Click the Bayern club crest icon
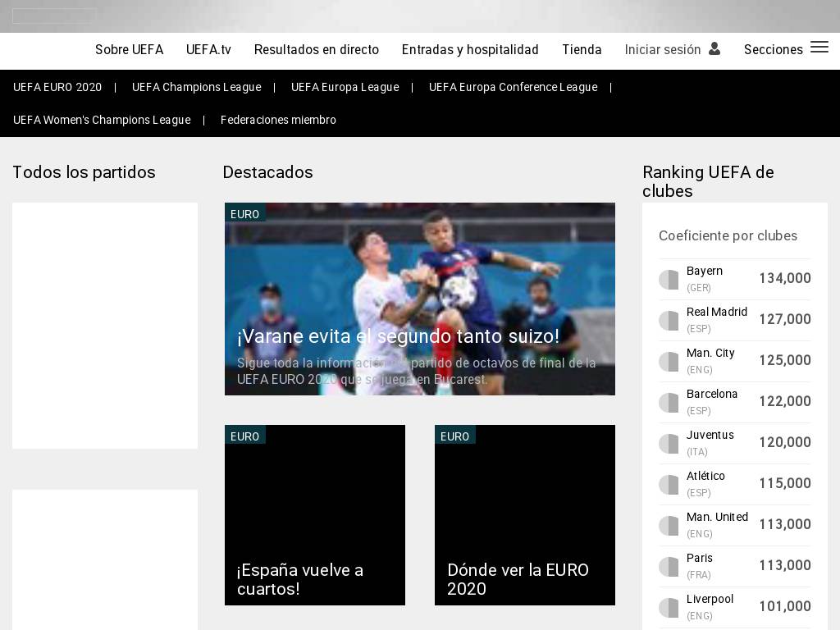 click(669, 280)
